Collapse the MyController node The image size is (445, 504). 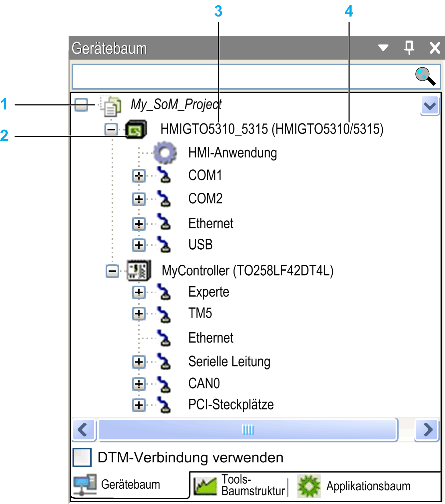point(113,271)
